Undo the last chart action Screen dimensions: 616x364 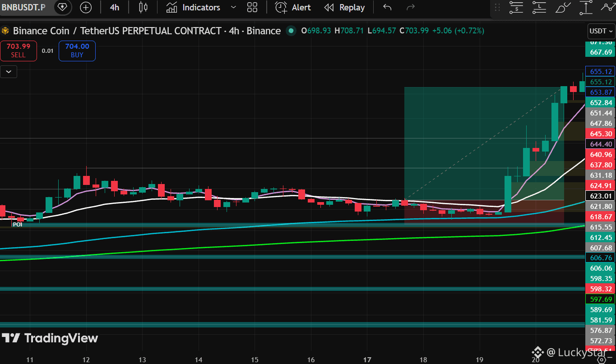tap(387, 7)
